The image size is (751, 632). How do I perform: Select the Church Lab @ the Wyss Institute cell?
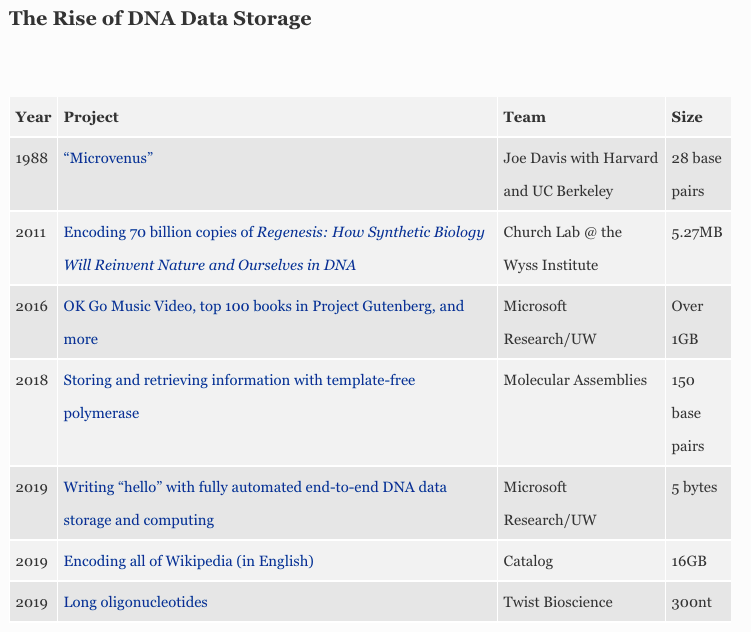click(562, 248)
